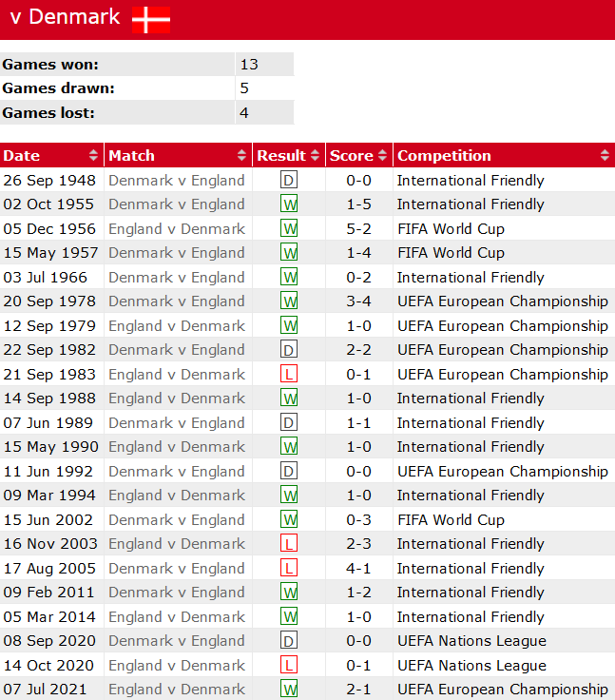
Task: Click the Result column header
Action: pyautogui.click(x=281, y=156)
